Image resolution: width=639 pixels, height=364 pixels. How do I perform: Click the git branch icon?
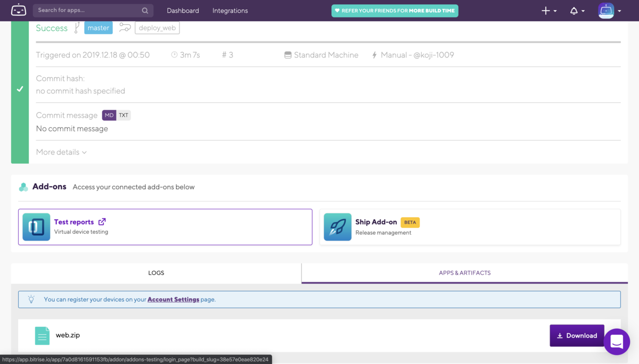[77, 28]
